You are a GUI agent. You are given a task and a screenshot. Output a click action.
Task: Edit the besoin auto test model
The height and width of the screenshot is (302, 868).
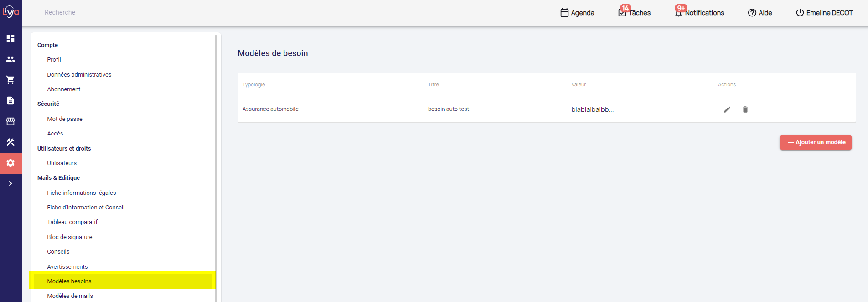pyautogui.click(x=727, y=109)
